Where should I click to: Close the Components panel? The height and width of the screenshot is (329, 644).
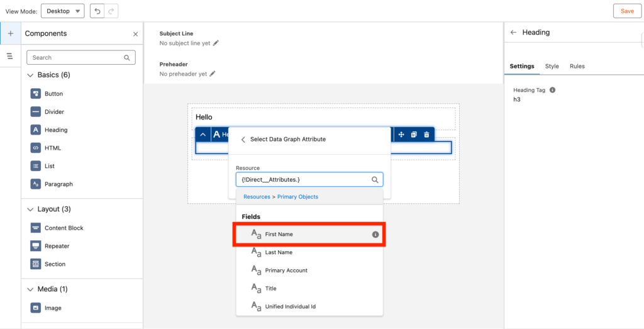(x=135, y=34)
